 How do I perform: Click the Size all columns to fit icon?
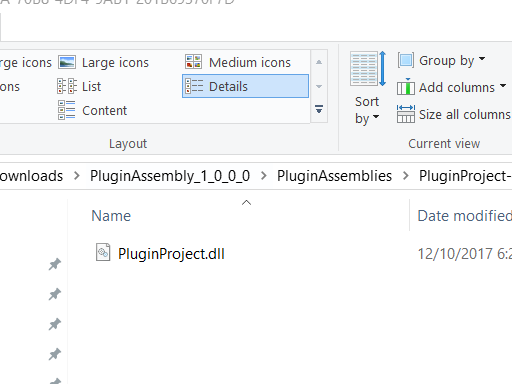[406, 114]
